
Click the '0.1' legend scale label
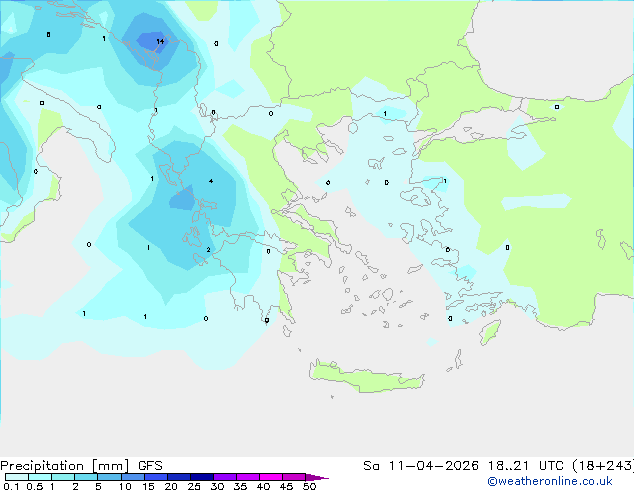[x=9, y=486]
